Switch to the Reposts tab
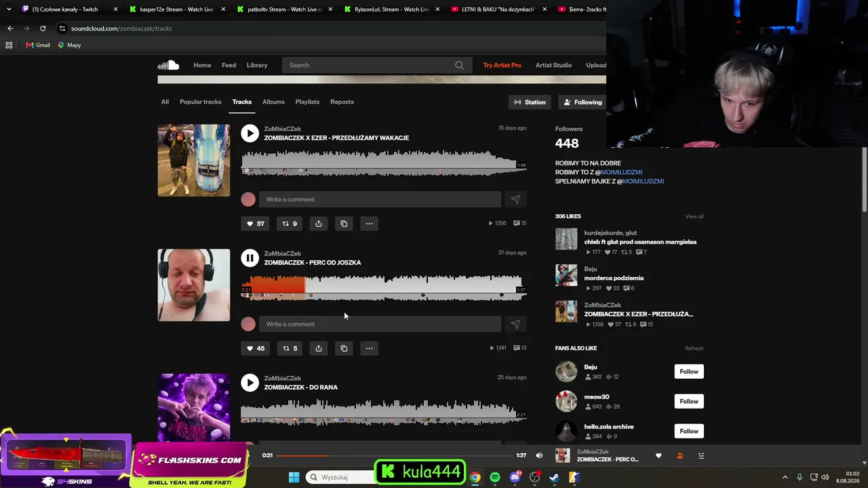 tap(342, 102)
